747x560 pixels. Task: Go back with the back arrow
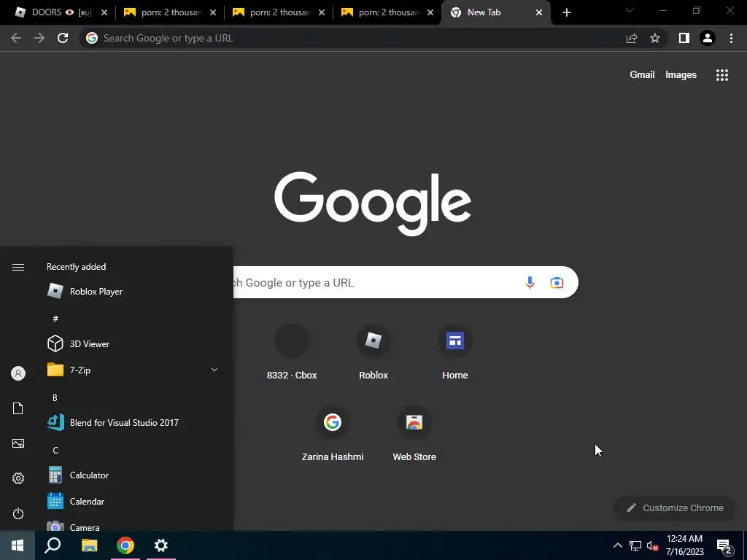(x=16, y=38)
